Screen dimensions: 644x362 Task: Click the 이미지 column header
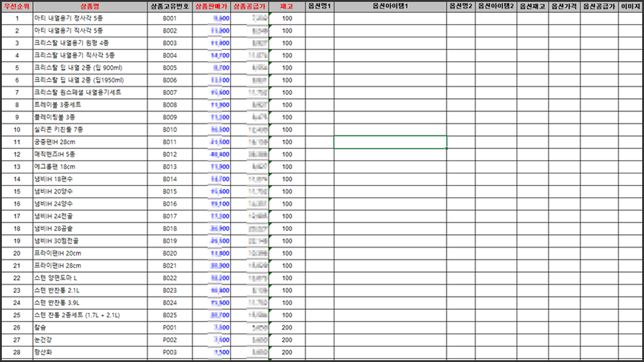click(x=631, y=6)
